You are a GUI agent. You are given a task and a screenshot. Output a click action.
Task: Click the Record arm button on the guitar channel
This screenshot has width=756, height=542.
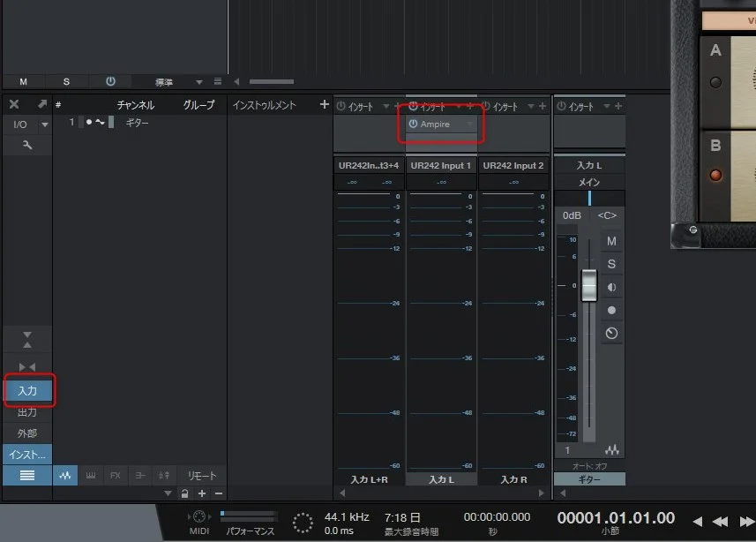click(611, 311)
